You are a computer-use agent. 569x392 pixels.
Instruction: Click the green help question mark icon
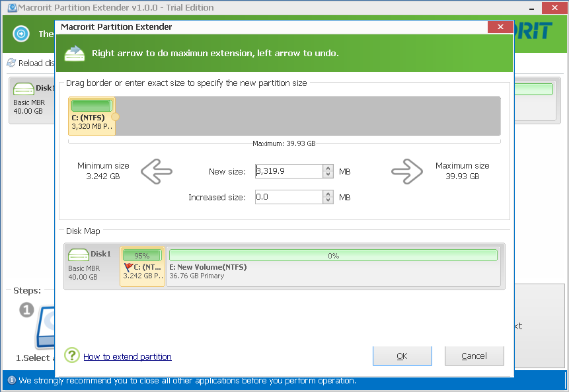(x=72, y=356)
